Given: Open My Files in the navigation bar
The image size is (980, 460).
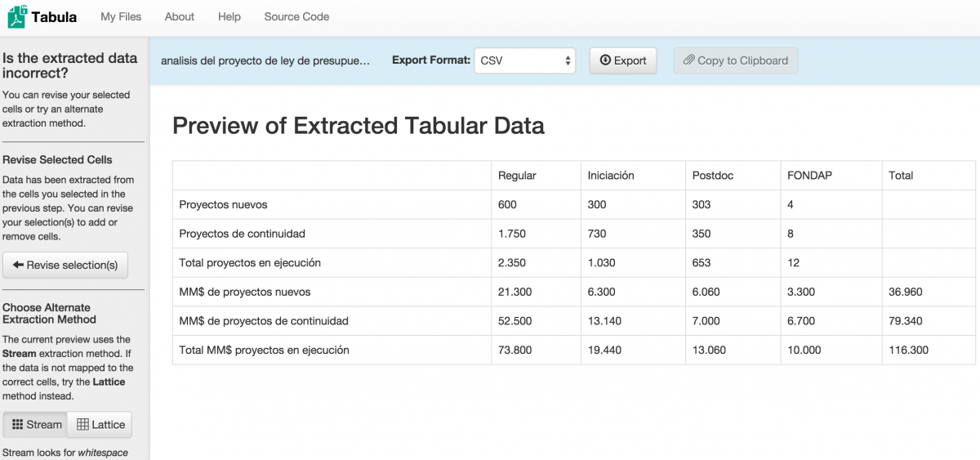Looking at the screenshot, I should click(x=121, y=16).
